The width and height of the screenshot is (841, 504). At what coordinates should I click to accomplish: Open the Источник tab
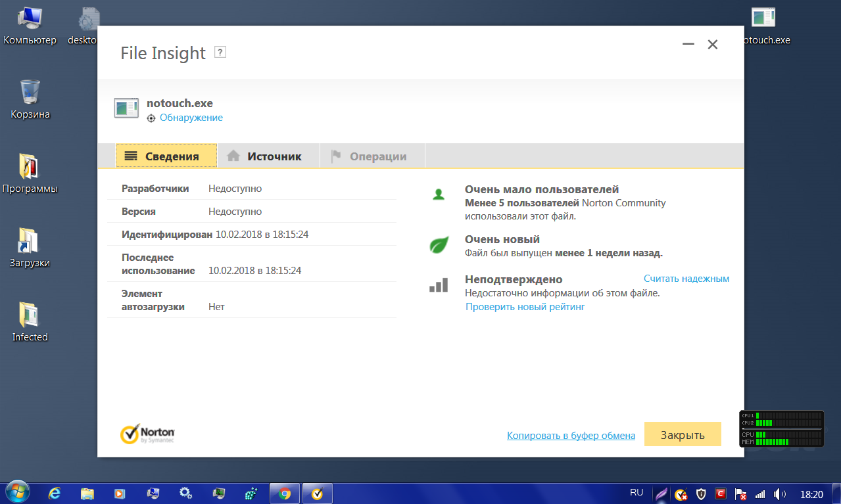pyautogui.click(x=268, y=156)
